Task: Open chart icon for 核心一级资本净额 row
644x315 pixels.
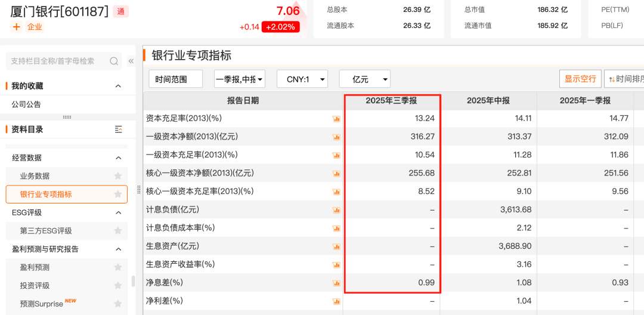Action: [336, 174]
